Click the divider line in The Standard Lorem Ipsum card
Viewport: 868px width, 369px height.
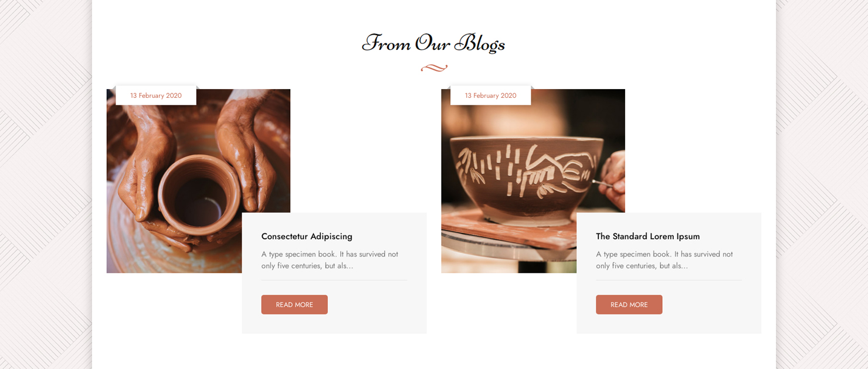pos(669,280)
